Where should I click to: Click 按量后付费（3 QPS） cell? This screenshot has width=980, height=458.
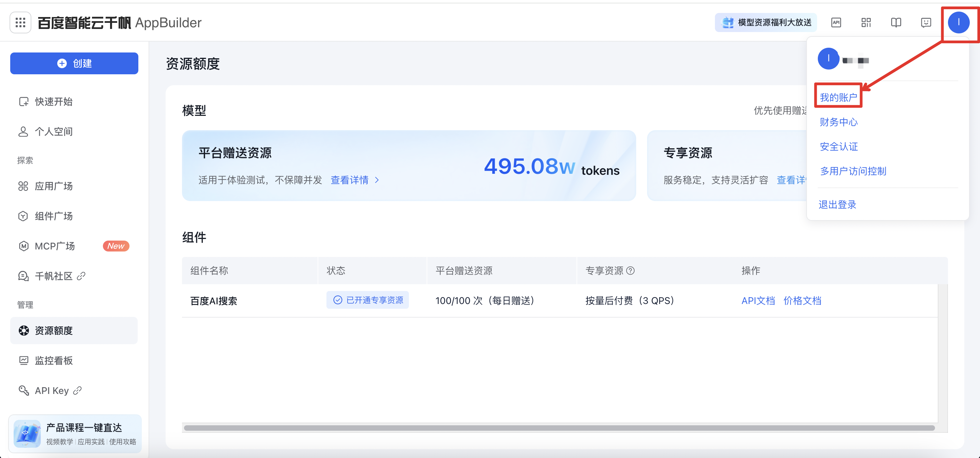[631, 301]
